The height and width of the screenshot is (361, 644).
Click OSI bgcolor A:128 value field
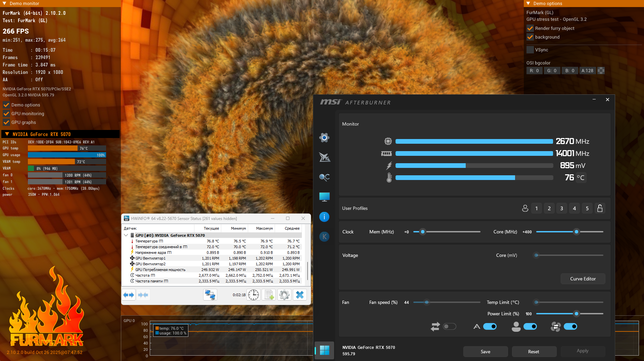pyautogui.click(x=588, y=71)
